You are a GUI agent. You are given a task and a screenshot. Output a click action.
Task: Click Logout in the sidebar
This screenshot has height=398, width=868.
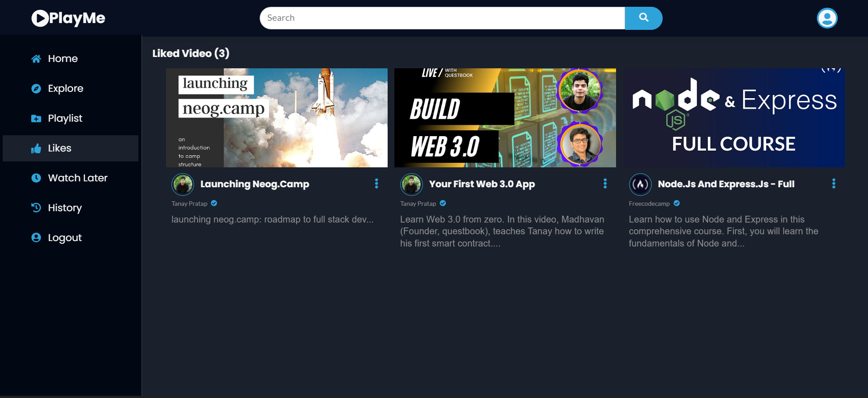[x=71, y=238]
